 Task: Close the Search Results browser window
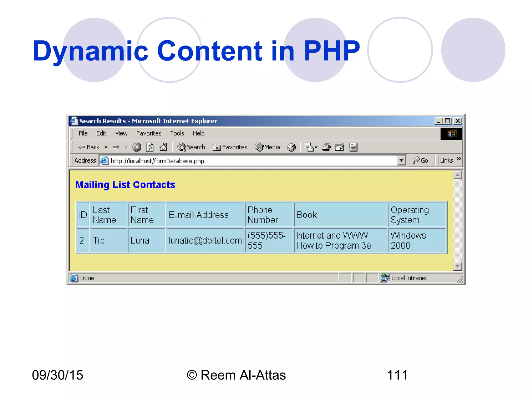click(458, 121)
